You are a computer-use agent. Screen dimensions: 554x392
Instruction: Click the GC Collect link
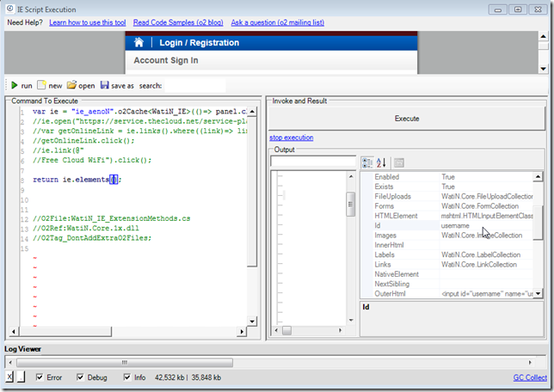tap(529, 377)
